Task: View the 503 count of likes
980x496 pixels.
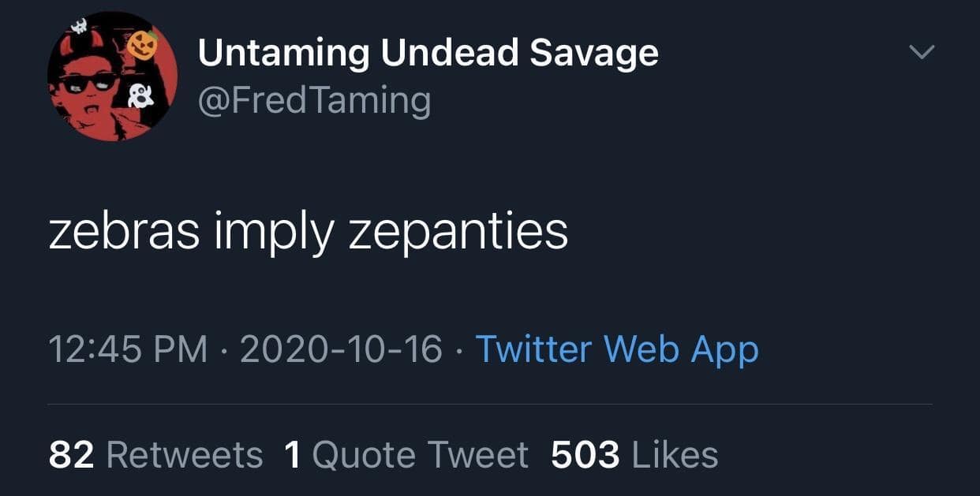Action: pos(585,455)
